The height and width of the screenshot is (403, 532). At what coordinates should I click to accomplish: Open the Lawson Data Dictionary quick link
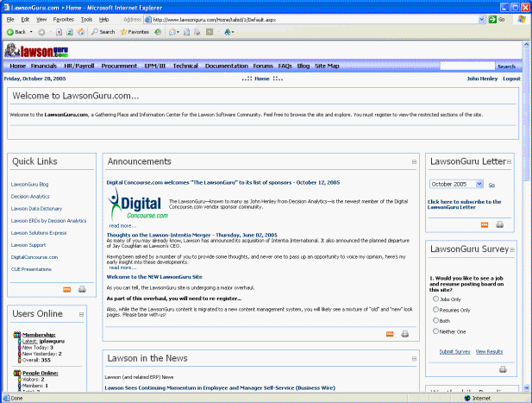(36, 209)
